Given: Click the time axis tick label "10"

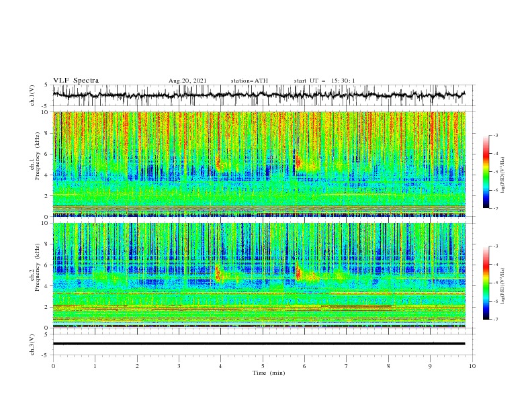Looking at the screenshot, I should click(472, 366).
